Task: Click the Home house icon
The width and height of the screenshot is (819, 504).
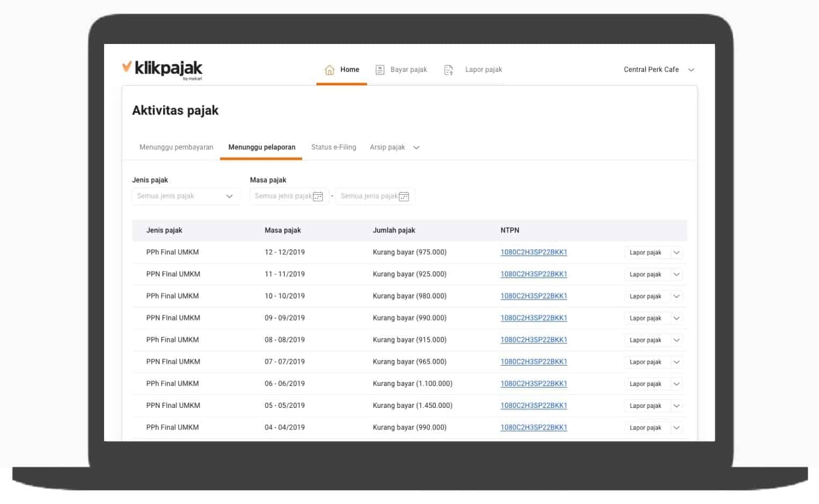Action: point(330,70)
